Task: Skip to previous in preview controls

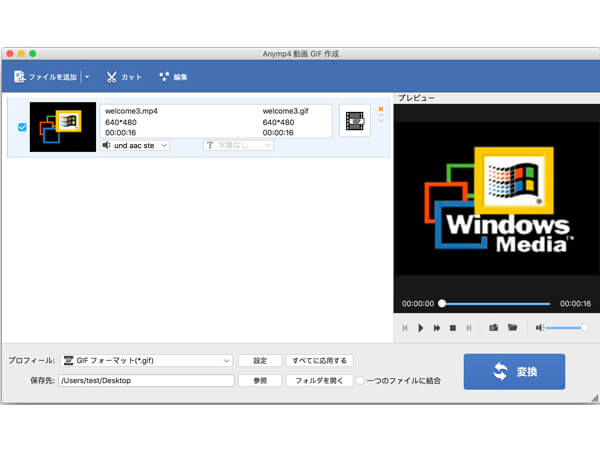Action: click(x=405, y=328)
